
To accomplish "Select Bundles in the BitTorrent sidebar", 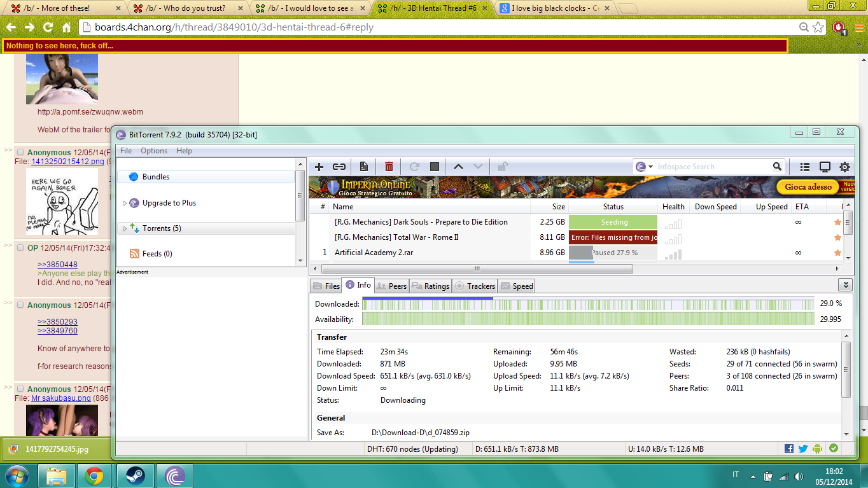I will point(206,177).
